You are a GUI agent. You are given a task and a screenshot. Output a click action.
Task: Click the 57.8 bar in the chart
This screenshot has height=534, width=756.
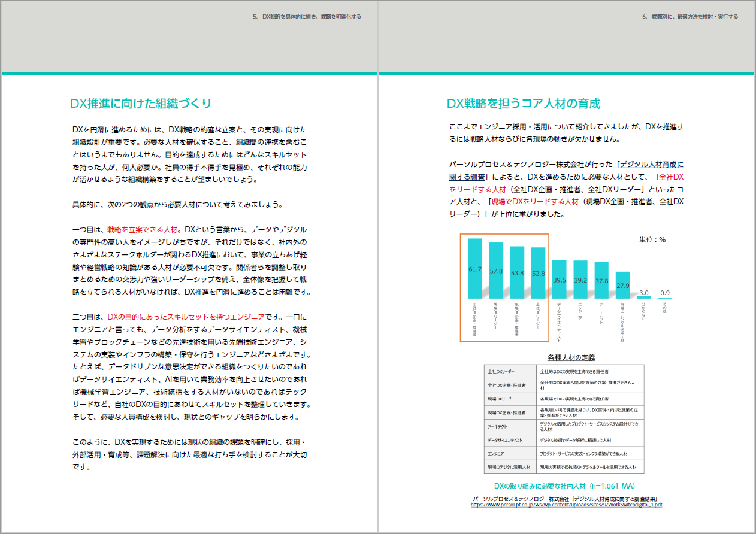click(x=496, y=271)
